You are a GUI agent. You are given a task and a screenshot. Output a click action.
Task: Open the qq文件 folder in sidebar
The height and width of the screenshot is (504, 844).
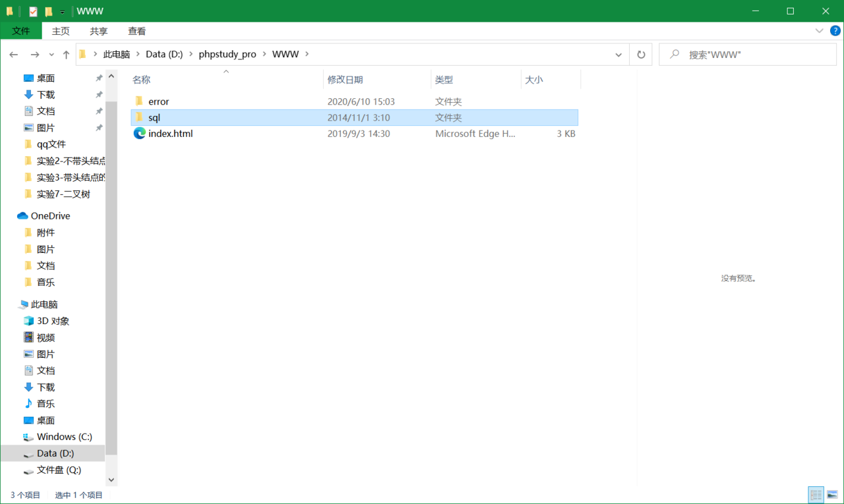[x=51, y=144]
